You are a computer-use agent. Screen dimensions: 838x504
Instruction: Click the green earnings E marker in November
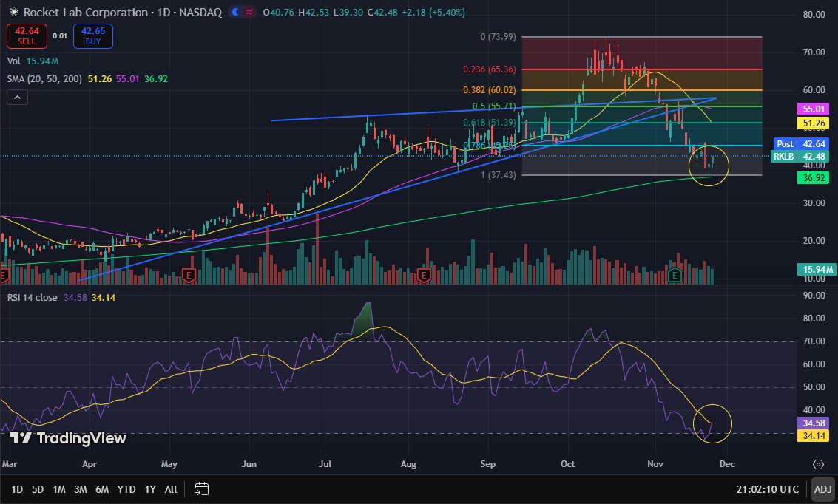(675, 275)
